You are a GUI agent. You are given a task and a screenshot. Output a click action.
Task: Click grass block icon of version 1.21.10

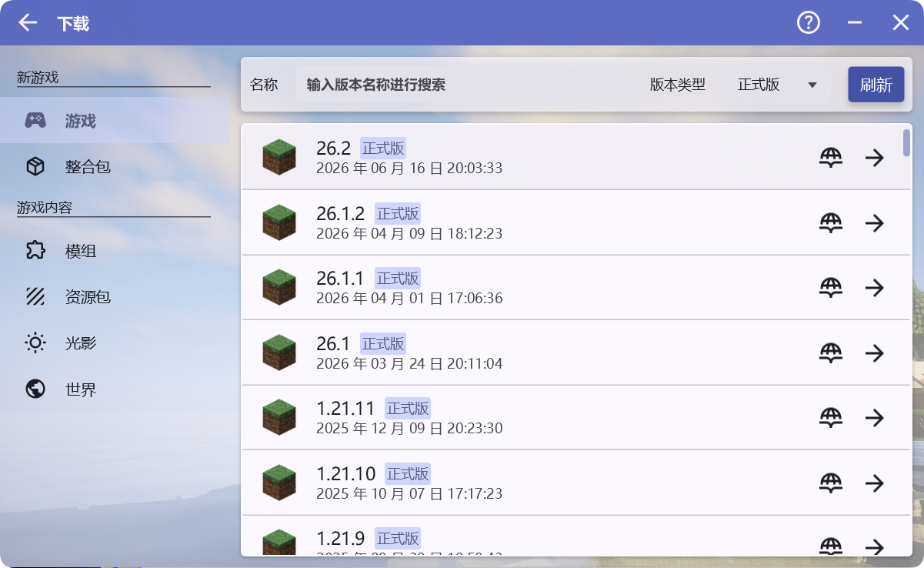279,483
